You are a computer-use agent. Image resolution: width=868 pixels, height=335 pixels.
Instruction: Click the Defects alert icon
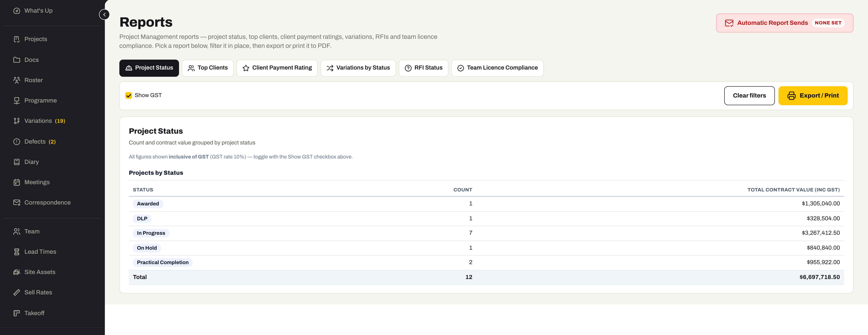17,142
